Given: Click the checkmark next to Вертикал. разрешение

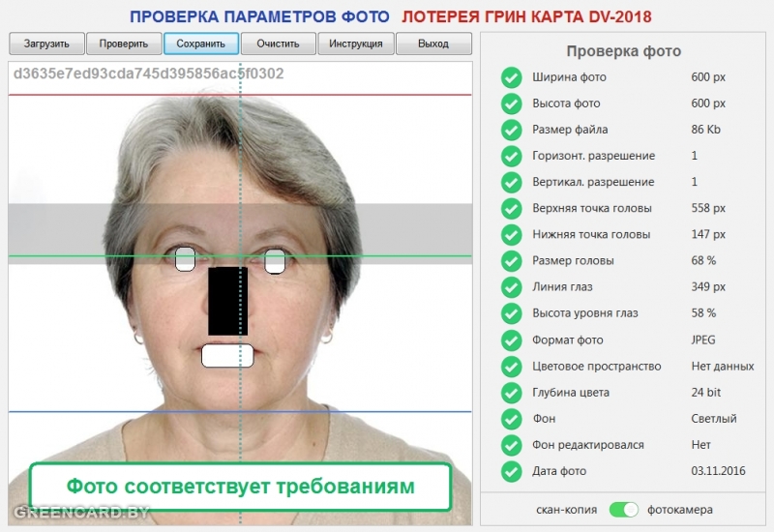Looking at the screenshot, I should click(x=512, y=182).
